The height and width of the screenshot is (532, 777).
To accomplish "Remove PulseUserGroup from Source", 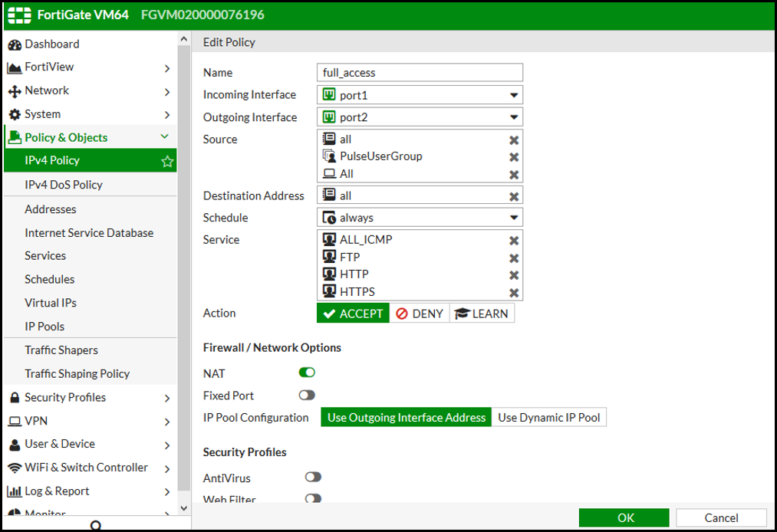I will 514,157.
